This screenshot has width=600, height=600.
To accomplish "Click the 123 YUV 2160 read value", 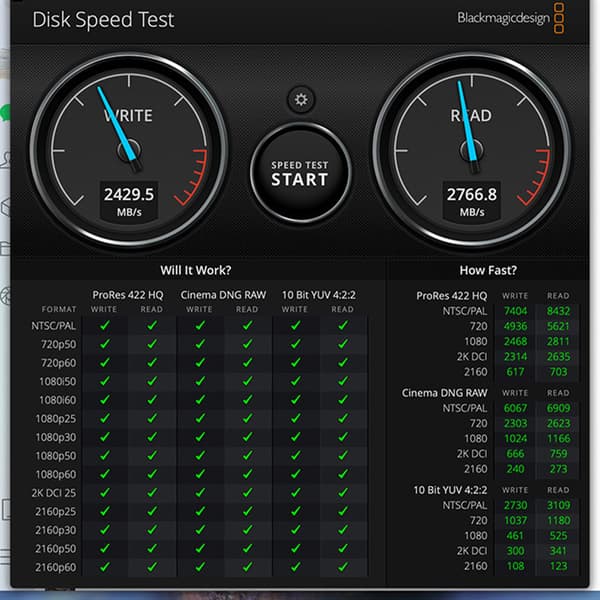I will pyautogui.click(x=558, y=566).
